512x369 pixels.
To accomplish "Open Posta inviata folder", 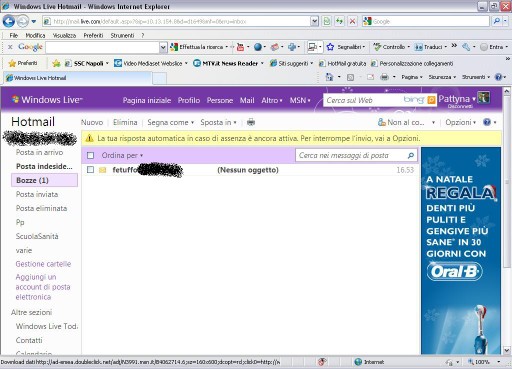I will (x=37, y=194).
